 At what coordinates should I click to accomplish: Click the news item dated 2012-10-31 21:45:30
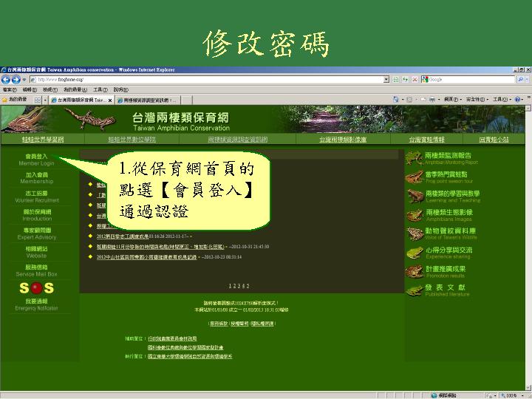160,247
